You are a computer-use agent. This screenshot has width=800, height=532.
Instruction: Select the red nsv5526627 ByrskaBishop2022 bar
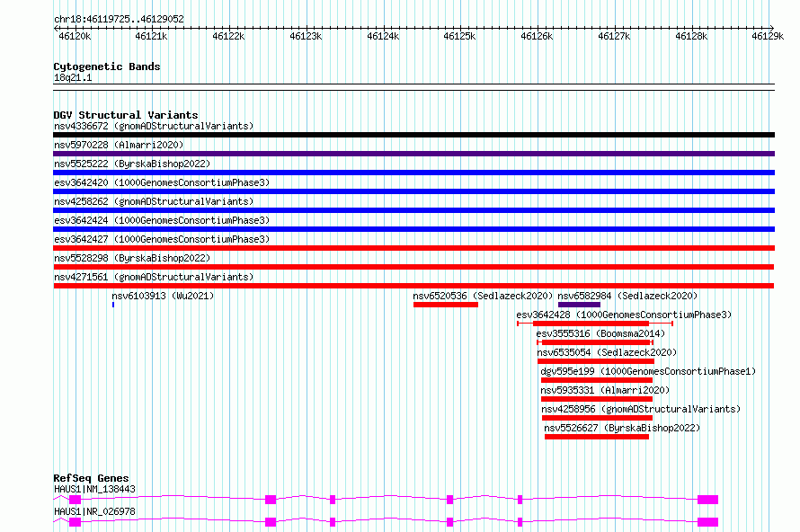click(x=597, y=437)
